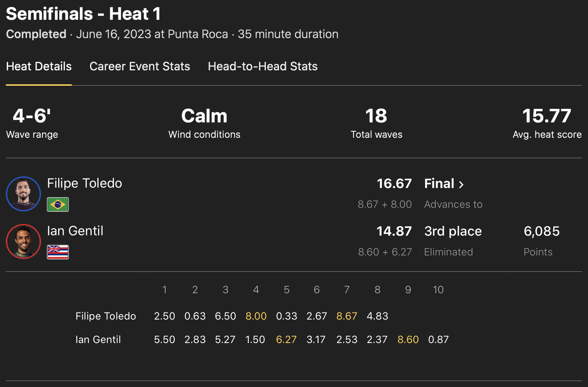Click the Ian Gentil name heading

tap(75, 231)
